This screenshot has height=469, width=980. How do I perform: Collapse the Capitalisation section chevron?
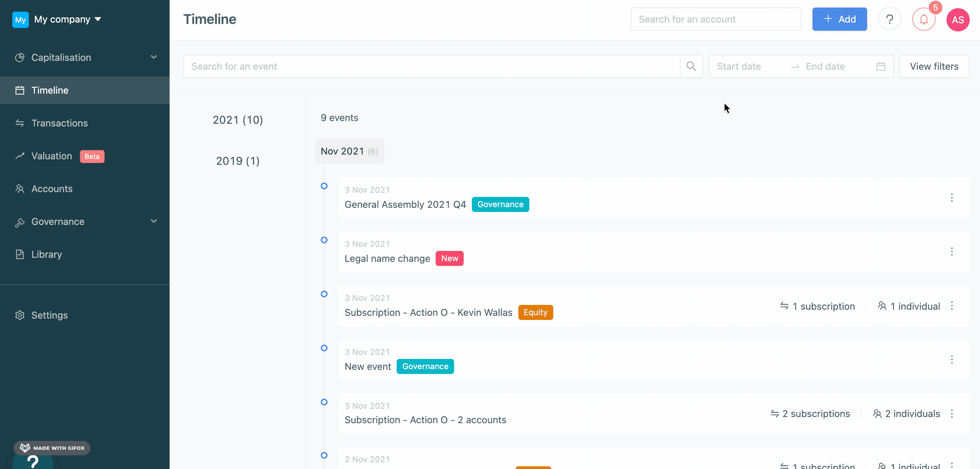(154, 57)
